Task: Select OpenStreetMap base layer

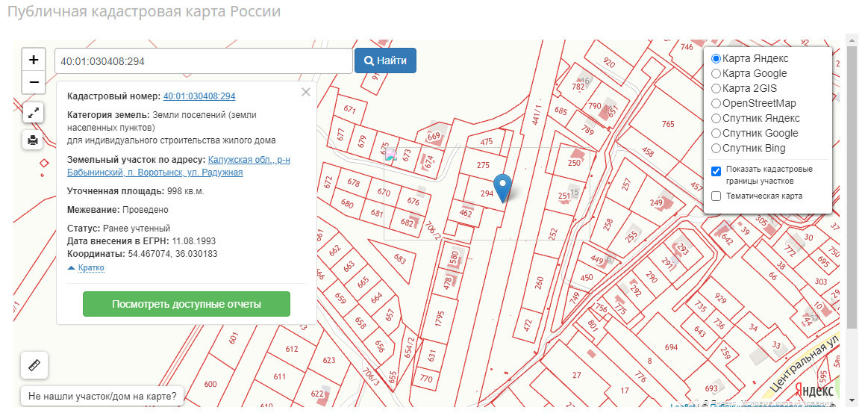Action: coord(716,103)
